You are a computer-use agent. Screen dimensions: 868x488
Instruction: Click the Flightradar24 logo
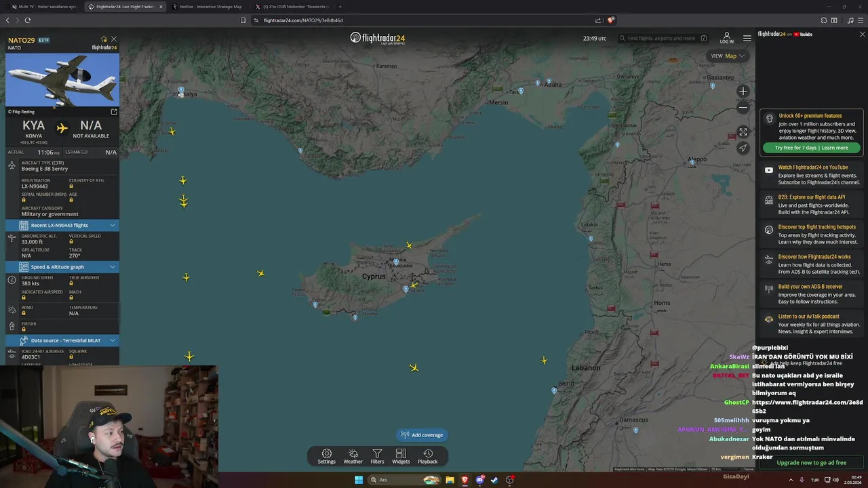click(x=378, y=38)
